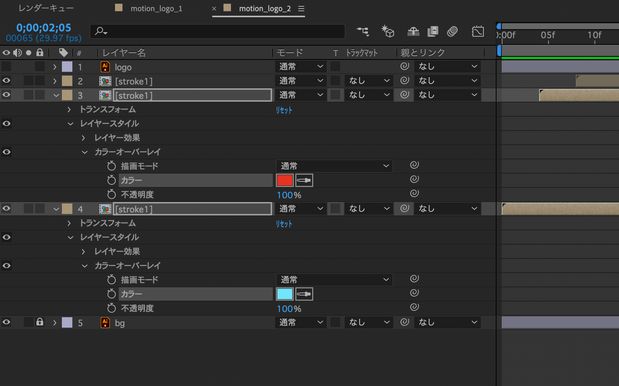This screenshot has height=386, width=619.
Task: Hide layer 4 stroke1 with eye toggle
Action: point(6,209)
